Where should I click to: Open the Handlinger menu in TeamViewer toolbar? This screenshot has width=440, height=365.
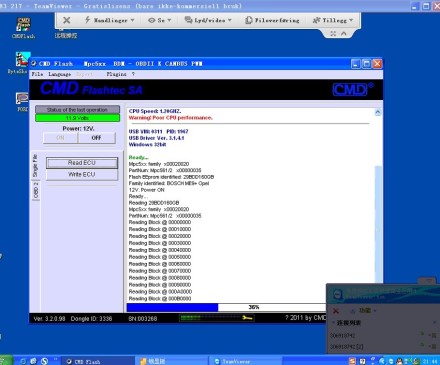tap(109, 20)
